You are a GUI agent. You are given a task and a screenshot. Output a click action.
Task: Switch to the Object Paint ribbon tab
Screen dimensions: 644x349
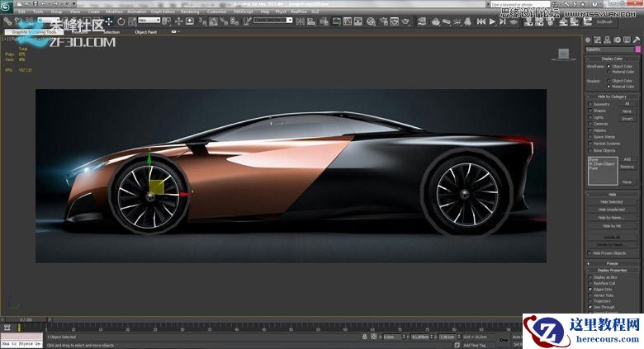pos(146,32)
